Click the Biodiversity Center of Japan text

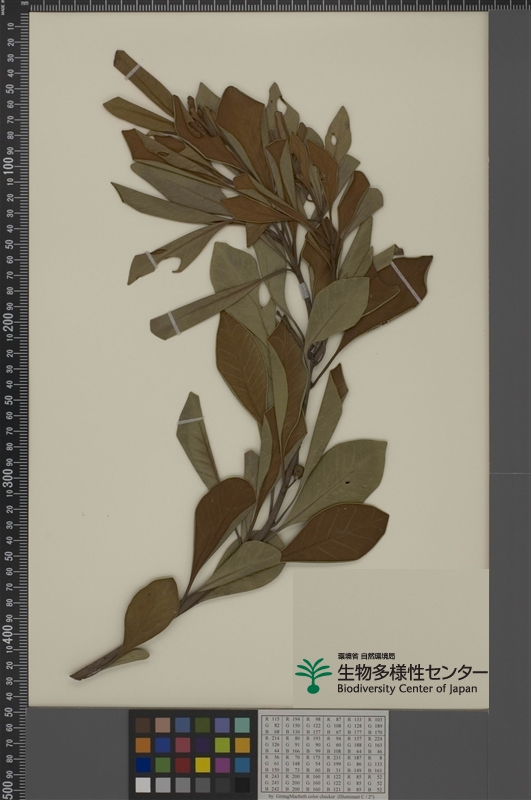click(407, 688)
